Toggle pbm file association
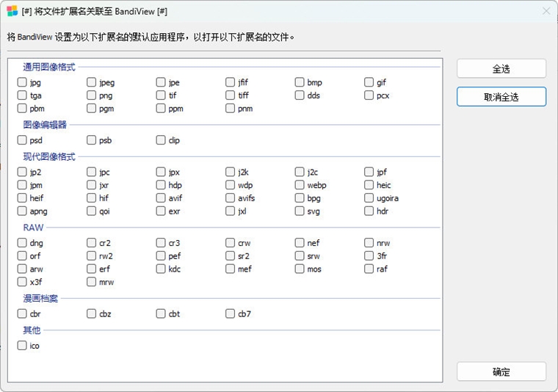Screen dimensions: 558x392 point(22,108)
